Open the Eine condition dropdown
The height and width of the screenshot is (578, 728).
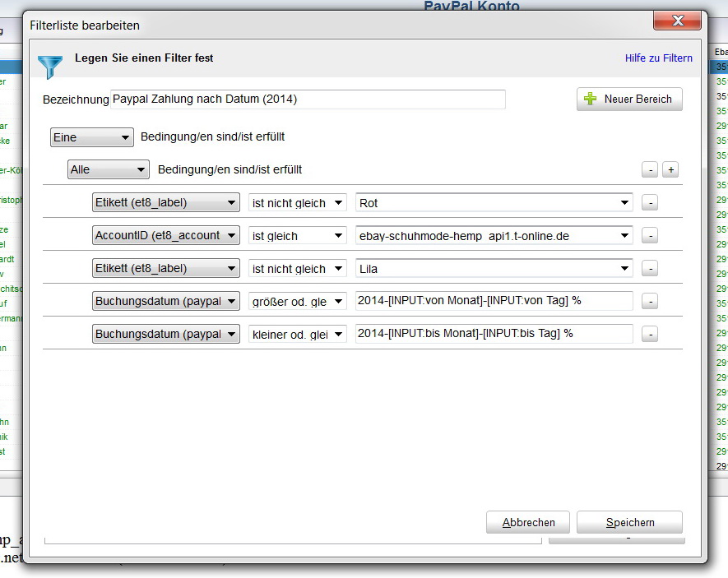click(92, 137)
